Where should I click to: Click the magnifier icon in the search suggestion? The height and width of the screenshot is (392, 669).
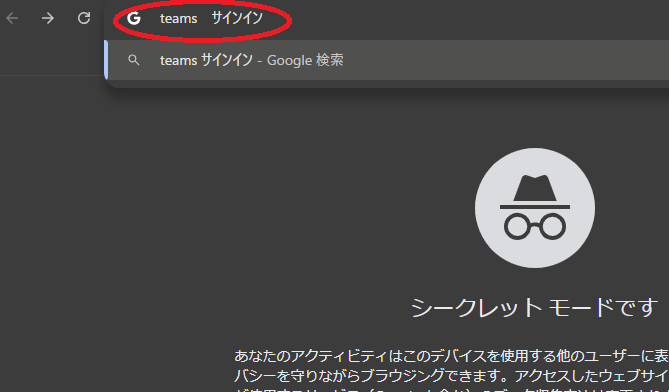click(x=134, y=60)
